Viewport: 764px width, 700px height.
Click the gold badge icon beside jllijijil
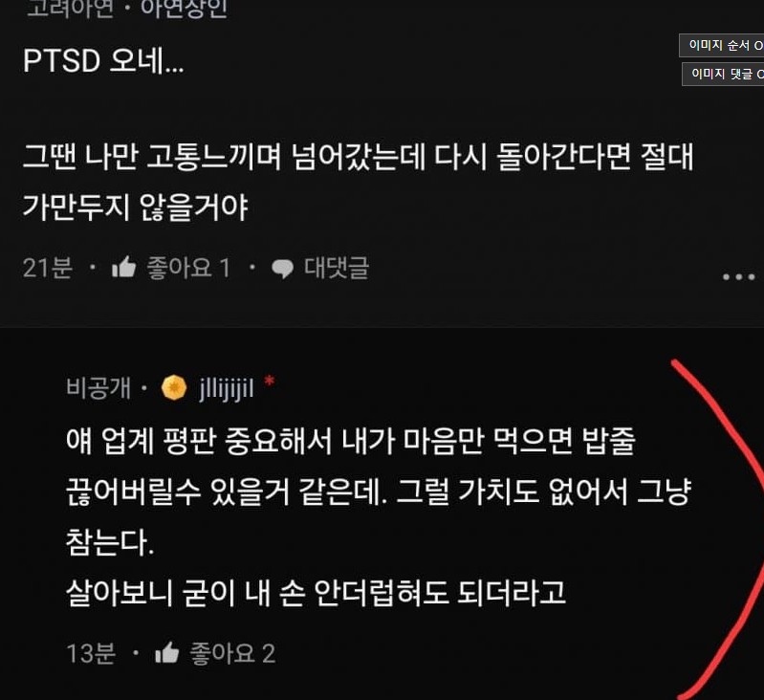pos(174,388)
